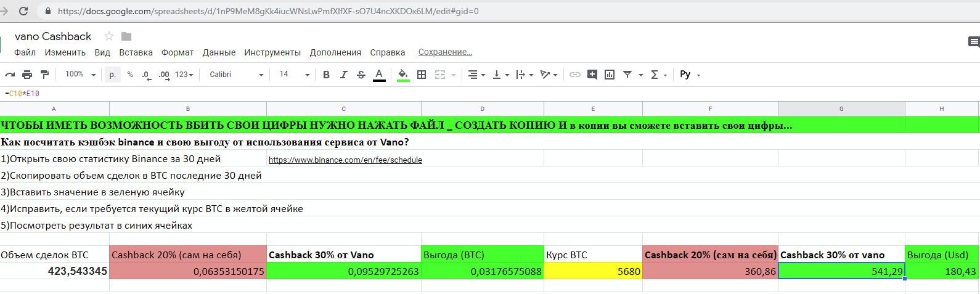
Task: Click the Print icon in toolbar
Action: point(27,75)
